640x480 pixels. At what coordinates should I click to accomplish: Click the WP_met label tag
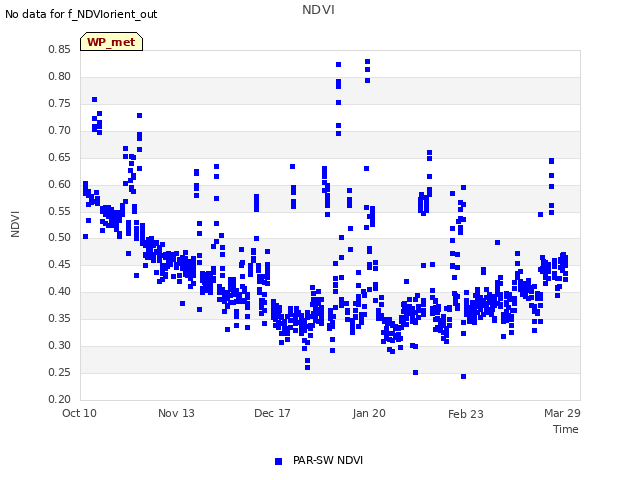point(111,42)
